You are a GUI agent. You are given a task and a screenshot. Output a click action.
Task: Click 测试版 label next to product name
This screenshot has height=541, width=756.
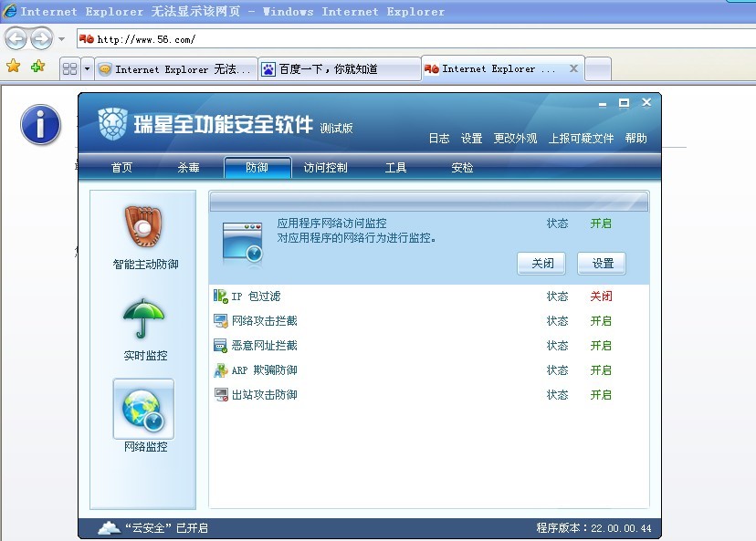click(x=336, y=128)
